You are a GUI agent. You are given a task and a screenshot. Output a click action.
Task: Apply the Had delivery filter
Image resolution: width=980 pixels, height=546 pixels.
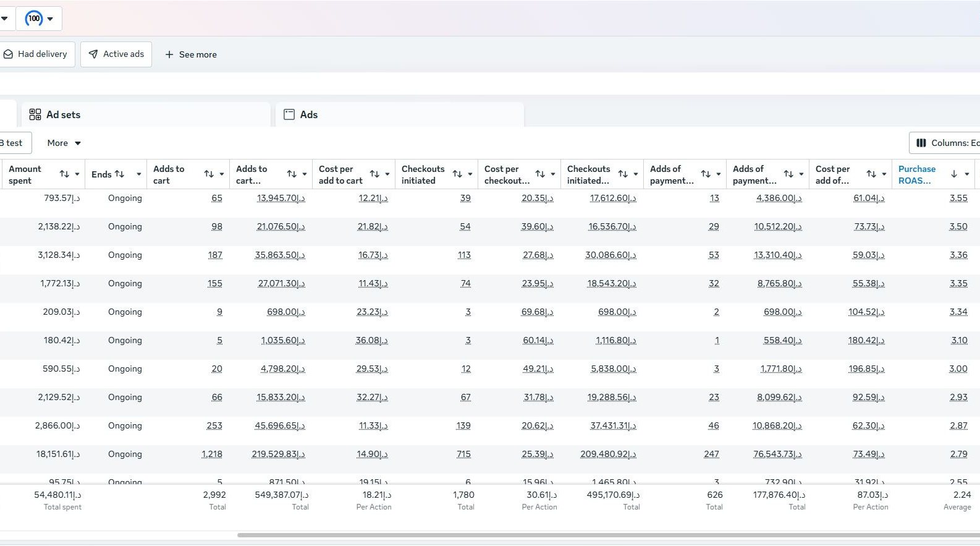[36, 54]
